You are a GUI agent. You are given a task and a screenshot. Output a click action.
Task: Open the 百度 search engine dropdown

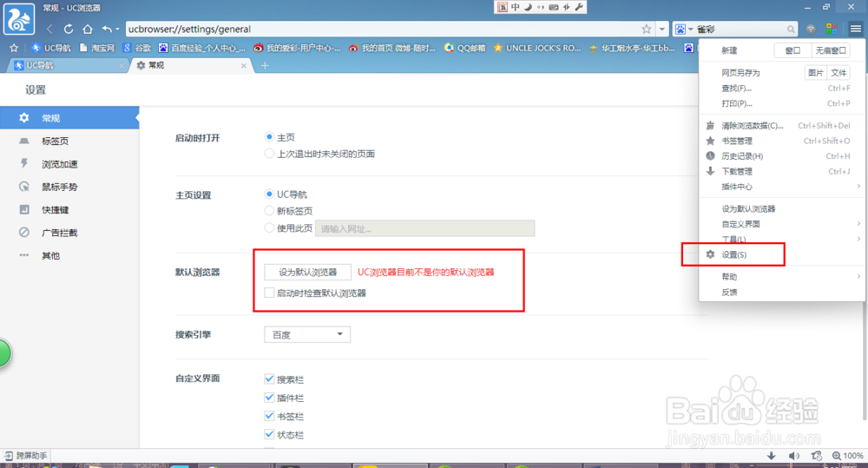pos(307,334)
